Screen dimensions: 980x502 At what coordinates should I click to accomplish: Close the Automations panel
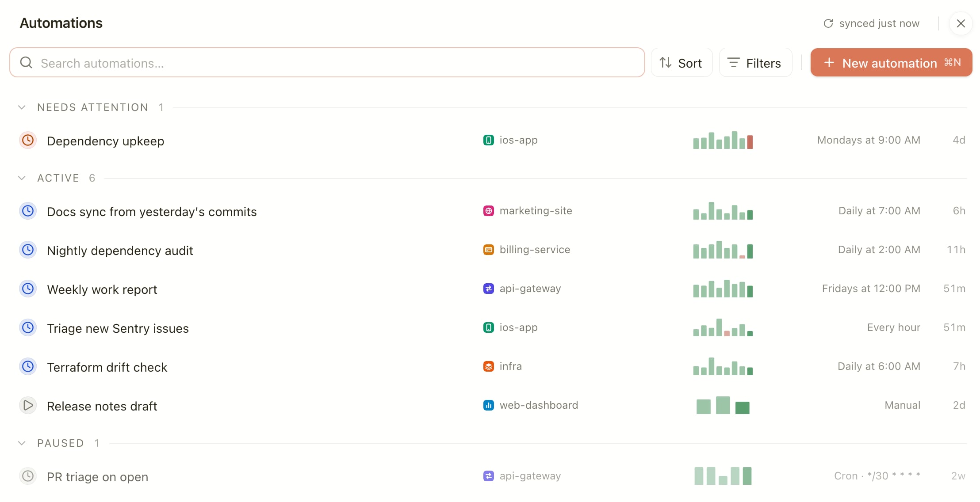961,23
